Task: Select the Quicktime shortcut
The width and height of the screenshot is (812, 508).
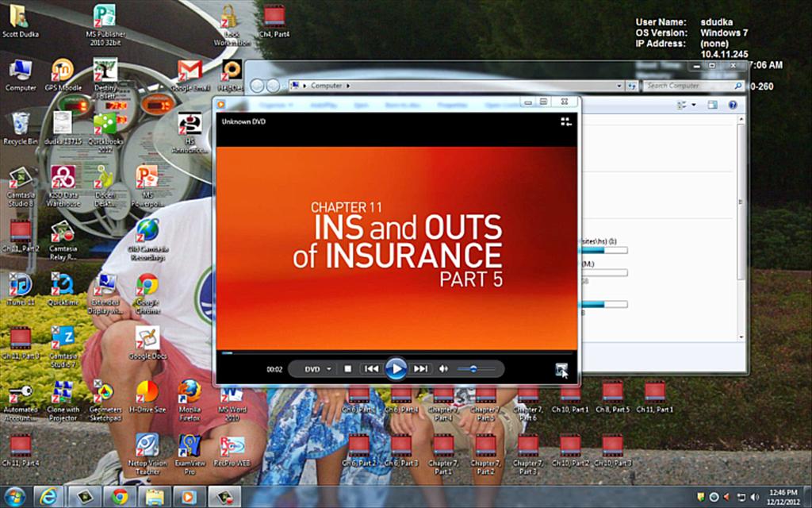Action: click(x=63, y=289)
